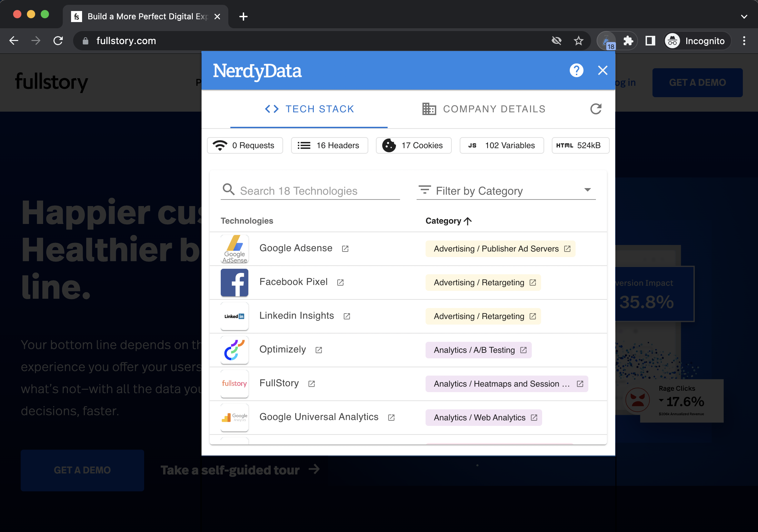Click GET A DEMO in page header

point(697,82)
